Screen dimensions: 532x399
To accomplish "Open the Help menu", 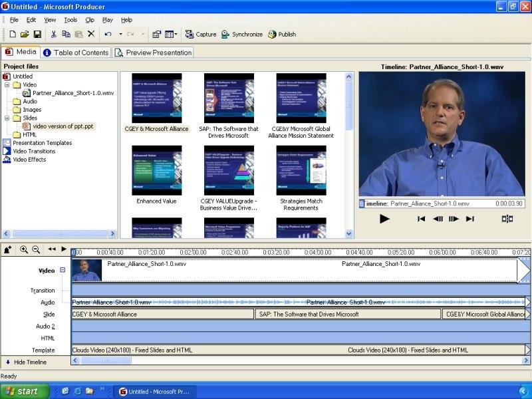I will (126, 20).
